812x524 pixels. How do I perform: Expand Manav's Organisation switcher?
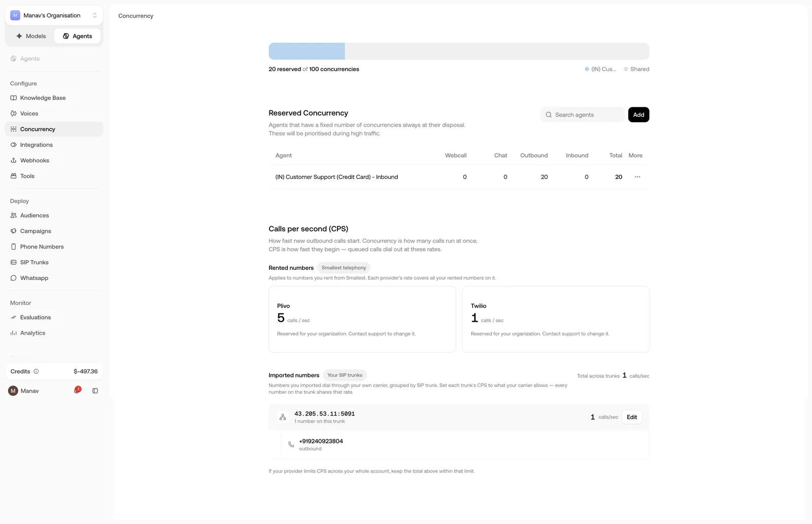[x=54, y=16]
